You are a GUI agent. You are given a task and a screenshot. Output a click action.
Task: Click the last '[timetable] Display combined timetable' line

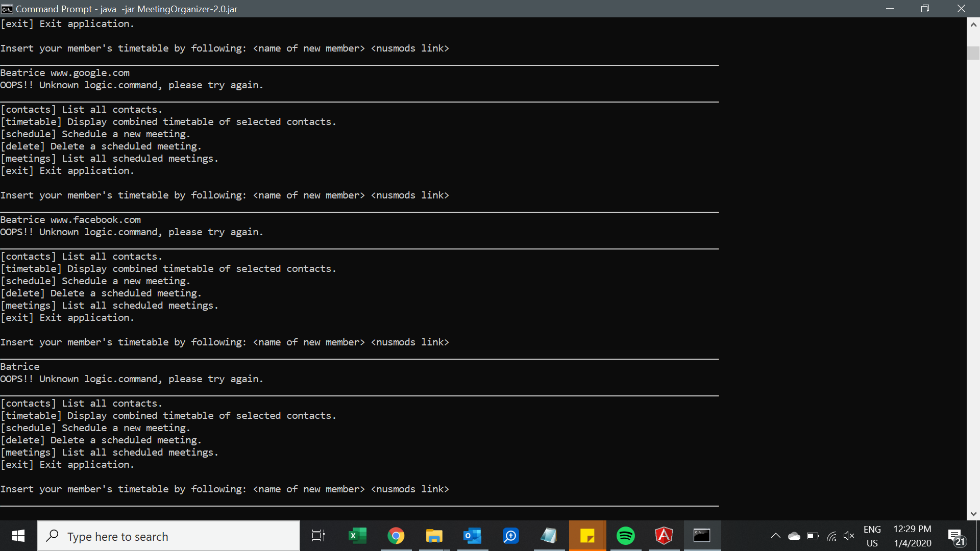click(168, 416)
